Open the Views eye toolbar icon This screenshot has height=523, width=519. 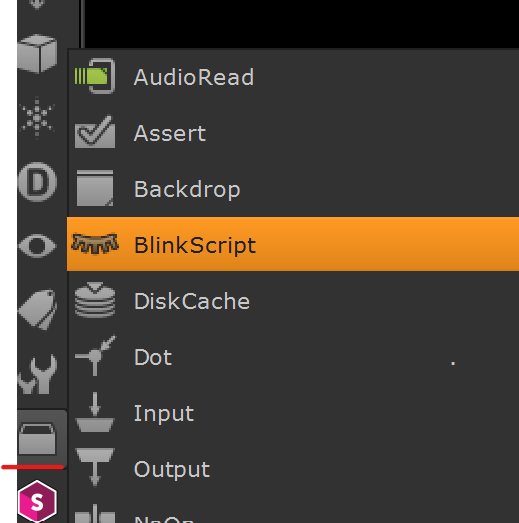point(37,246)
